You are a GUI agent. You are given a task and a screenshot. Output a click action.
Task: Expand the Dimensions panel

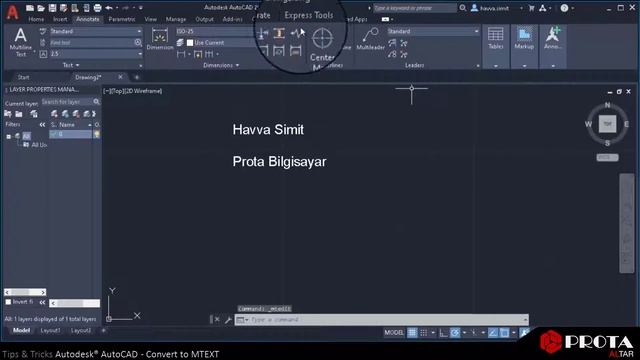click(x=221, y=65)
